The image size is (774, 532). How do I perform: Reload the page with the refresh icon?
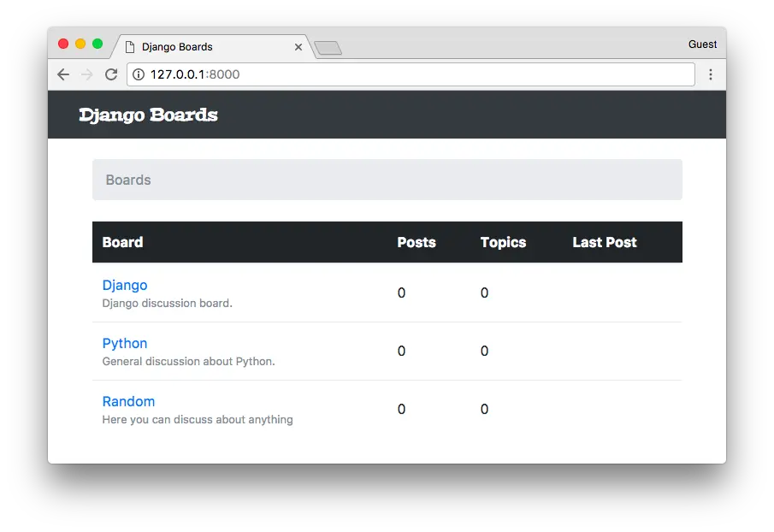[111, 74]
